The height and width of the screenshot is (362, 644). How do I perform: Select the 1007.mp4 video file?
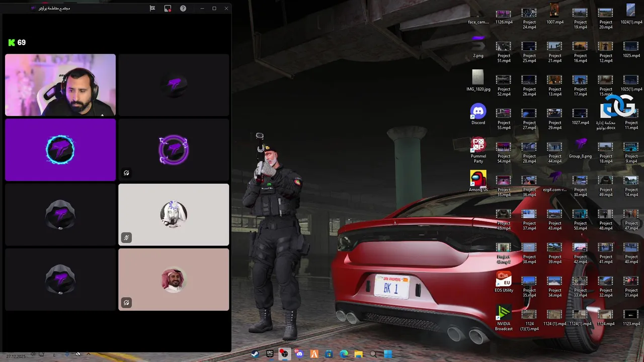(554, 14)
